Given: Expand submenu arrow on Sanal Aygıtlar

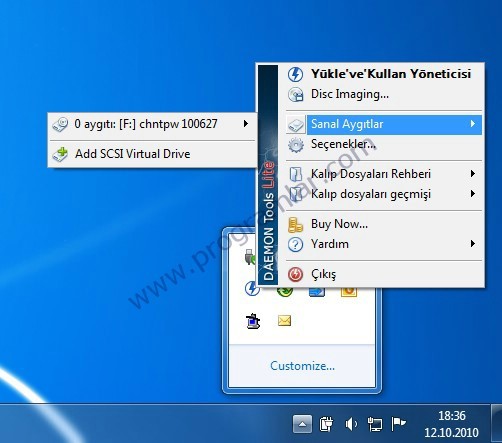Looking at the screenshot, I should pos(473,124).
